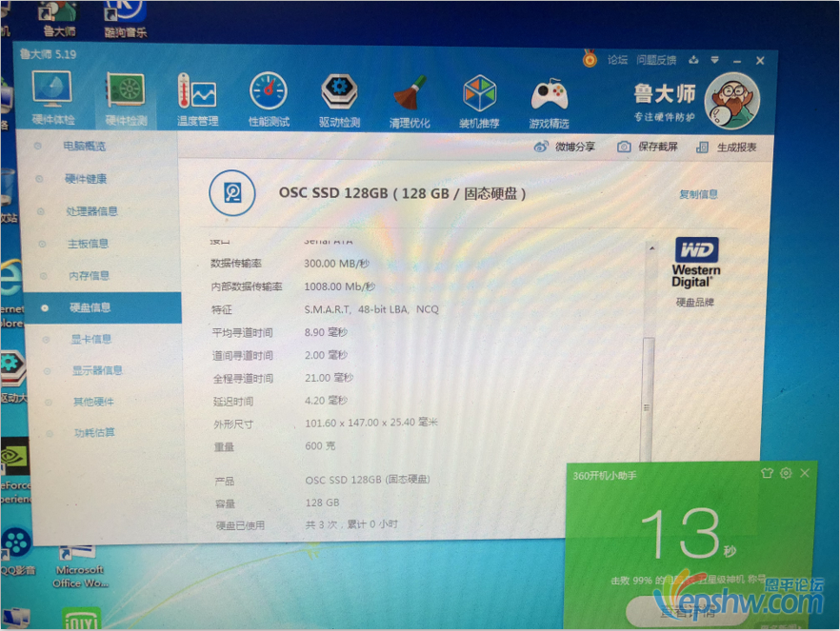The height and width of the screenshot is (631, 840).
Task: Open the 酷狗音乐 desktop shortcut
Action: [x=126, y=20]
